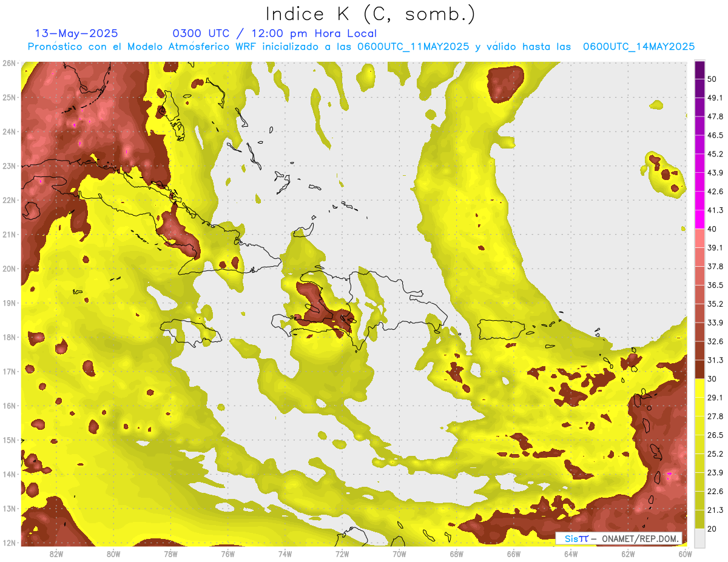Click the colorbar value "43.9"

click(x=715, y=173)
